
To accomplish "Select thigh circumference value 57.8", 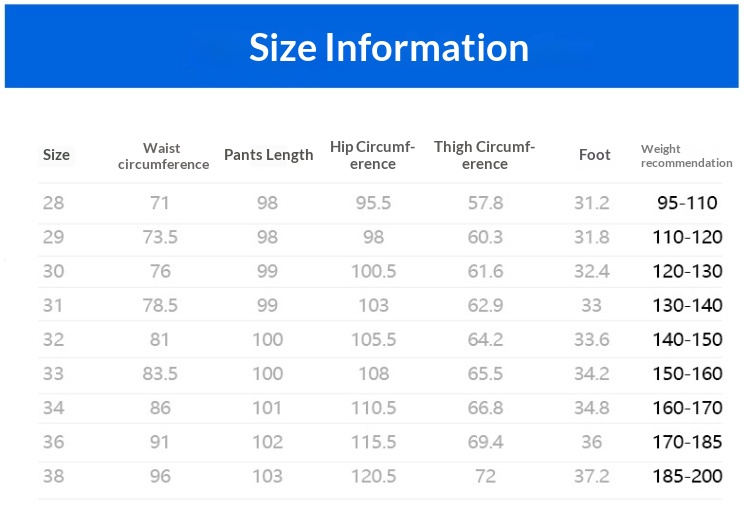I will click(x=486, y=203).
